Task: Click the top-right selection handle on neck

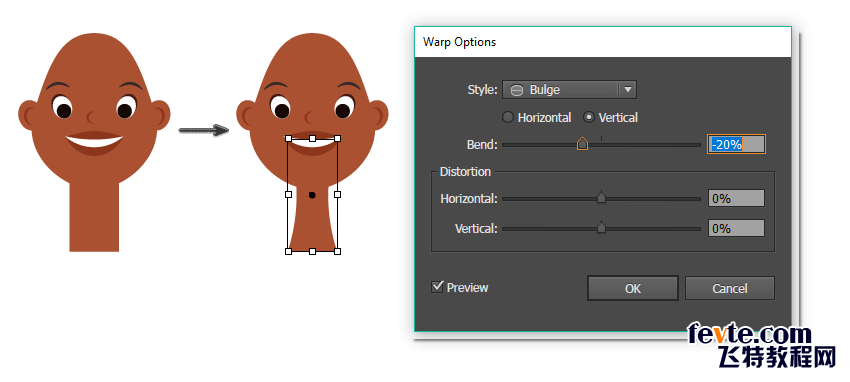Action: coord(337,139)
